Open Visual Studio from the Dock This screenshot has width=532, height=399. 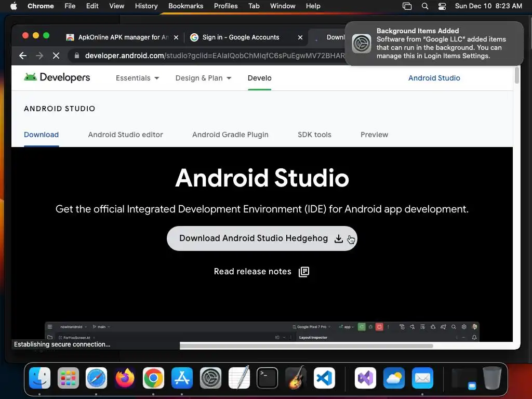(x=365, y=378)
